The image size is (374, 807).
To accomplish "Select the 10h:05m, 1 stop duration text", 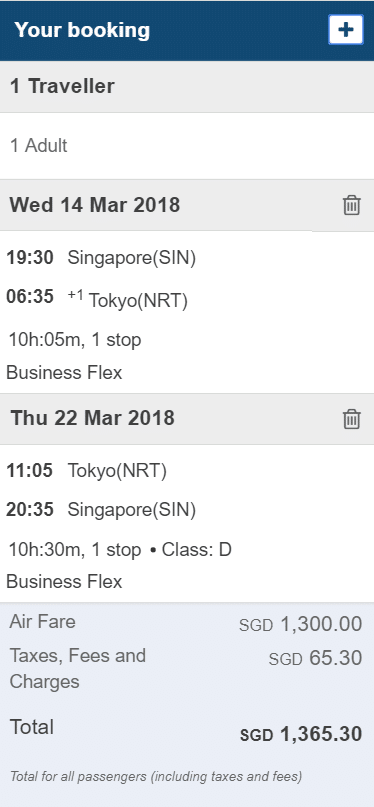I will [75, 340].
